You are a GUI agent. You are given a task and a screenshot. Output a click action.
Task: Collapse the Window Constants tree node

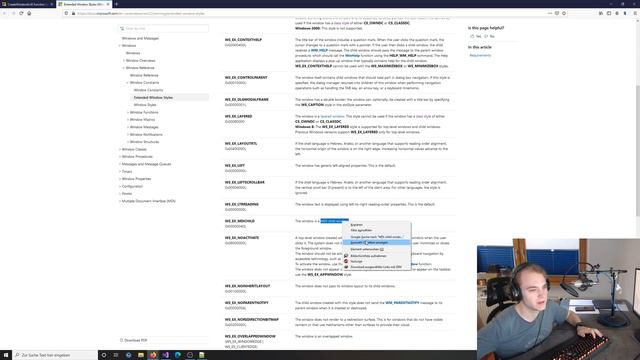[128, 82]
